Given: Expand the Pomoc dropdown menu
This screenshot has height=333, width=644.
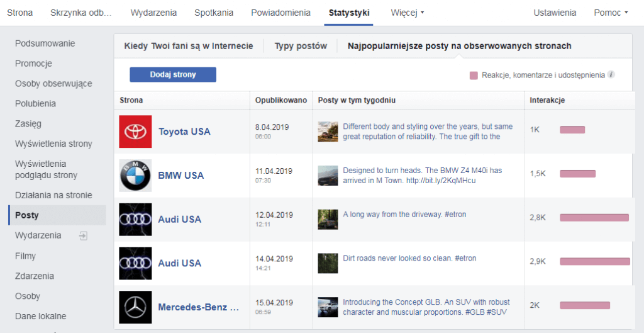Looking at the screenshot, I should [611, 13].
